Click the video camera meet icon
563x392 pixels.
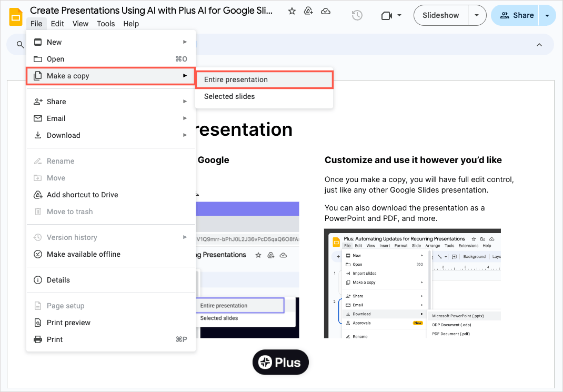point(387,15)
